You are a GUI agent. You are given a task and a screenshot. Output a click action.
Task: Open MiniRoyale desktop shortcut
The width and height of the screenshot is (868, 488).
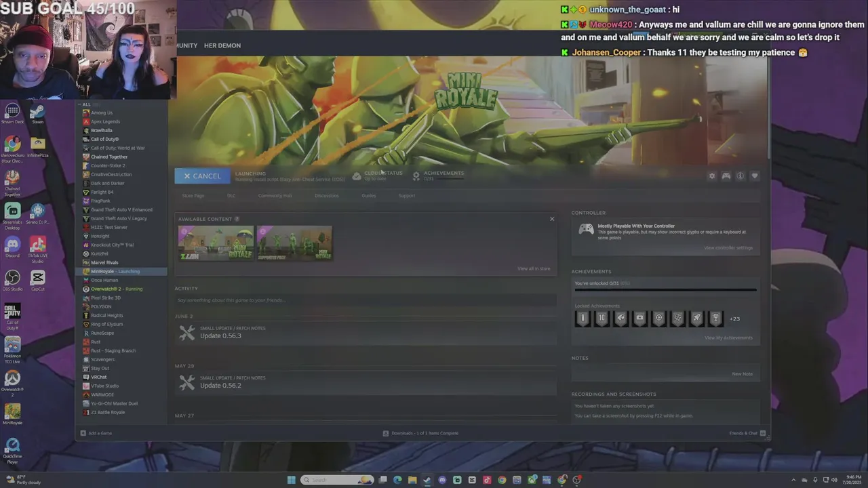[12, 414]
